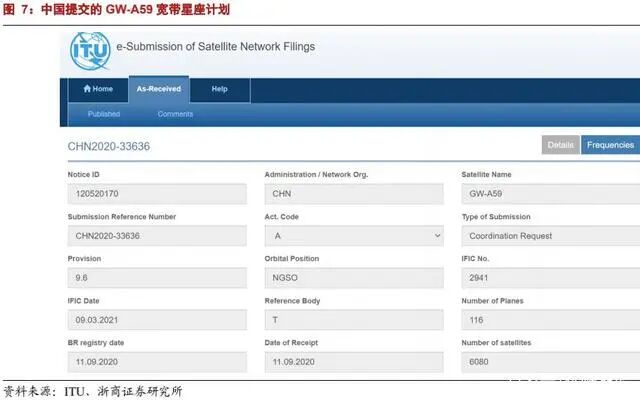Click Number of satellites field 6080
Viewport: 640px width, 400px height.
(551, 362)
